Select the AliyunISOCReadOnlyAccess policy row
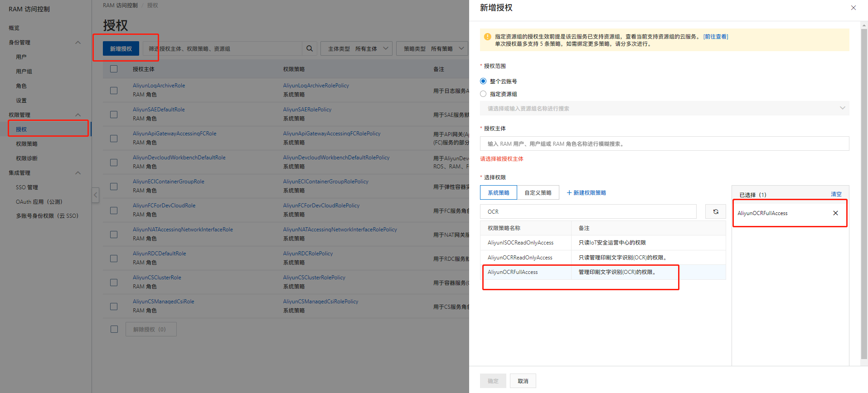 point(603,243)
